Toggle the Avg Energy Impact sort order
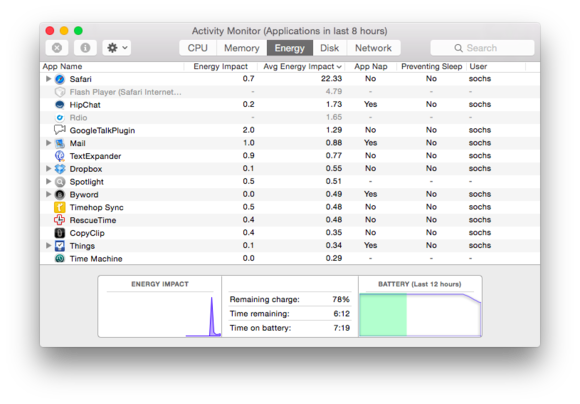The height and width of the screenshot is (404, 580). 302,67
